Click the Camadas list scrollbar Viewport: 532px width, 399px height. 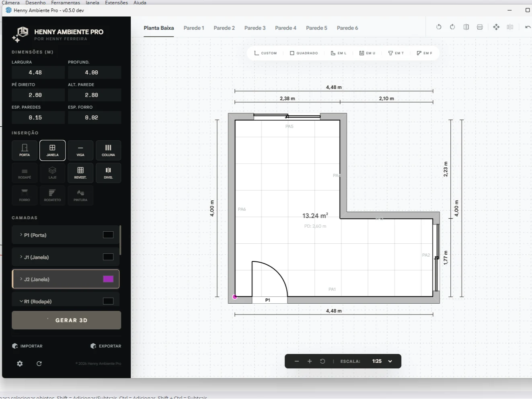coord(120,240)
